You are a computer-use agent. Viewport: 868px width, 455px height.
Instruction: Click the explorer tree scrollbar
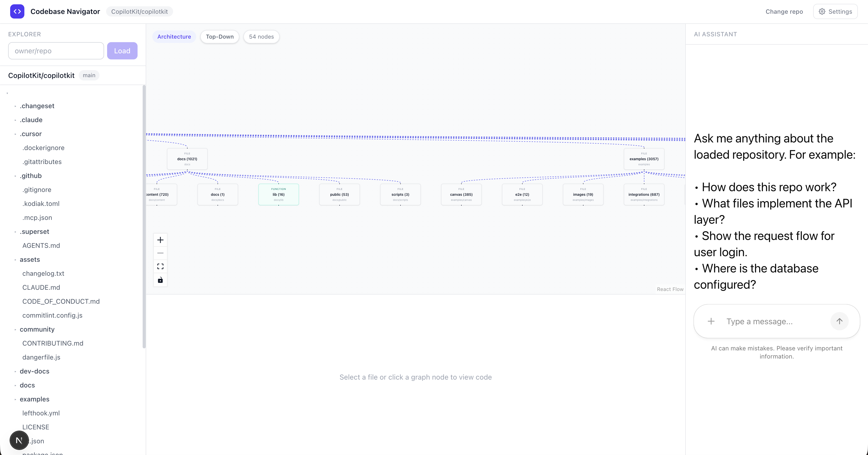tap(144, 216)
